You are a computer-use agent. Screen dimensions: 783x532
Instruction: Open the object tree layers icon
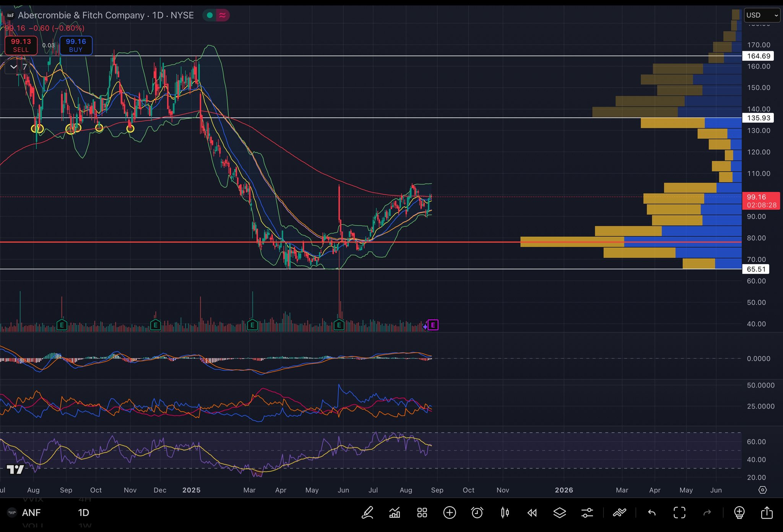click(560, 513)
